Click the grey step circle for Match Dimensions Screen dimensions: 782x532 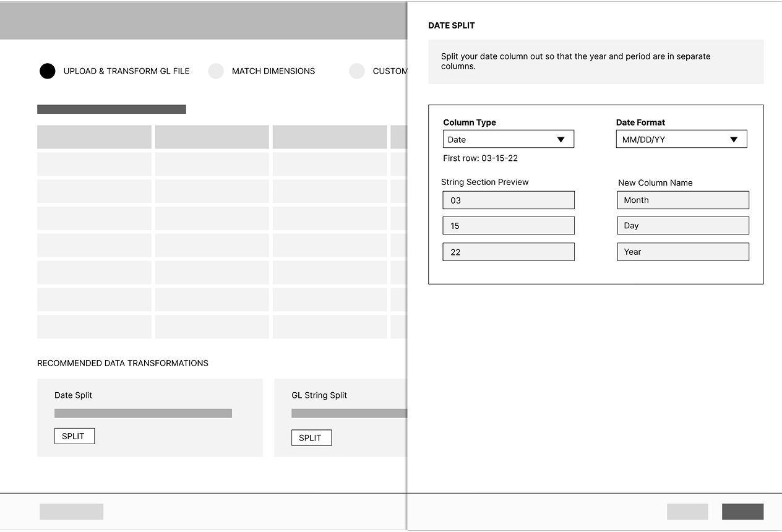(216, 71)
